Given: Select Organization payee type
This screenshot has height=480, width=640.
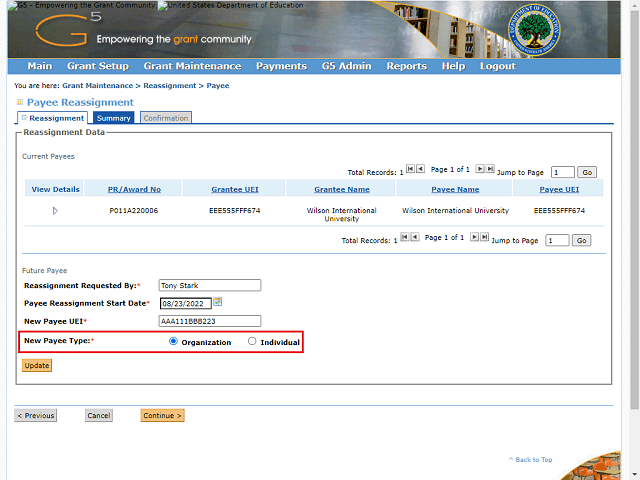Looking at the screenshot, I should coord(173,341).
